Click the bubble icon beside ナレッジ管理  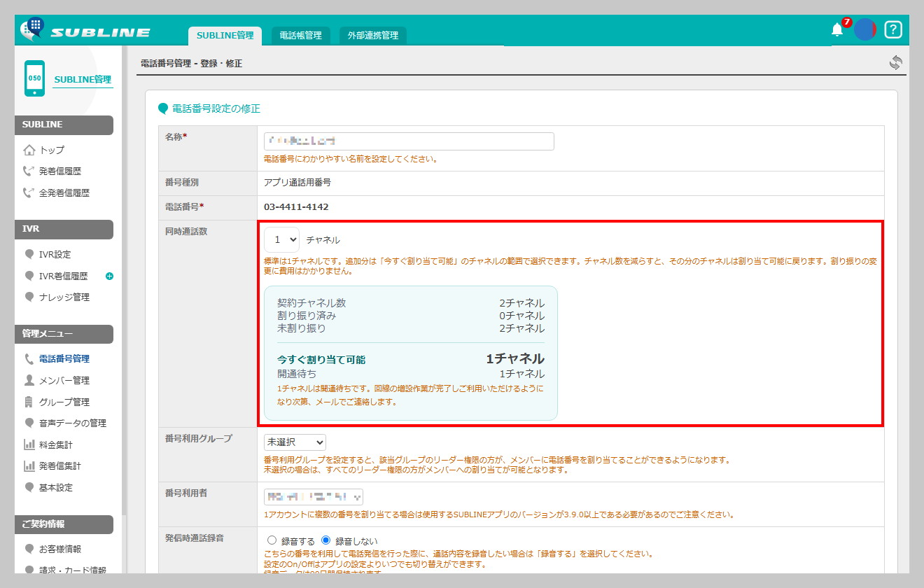(x=29, y=297)
